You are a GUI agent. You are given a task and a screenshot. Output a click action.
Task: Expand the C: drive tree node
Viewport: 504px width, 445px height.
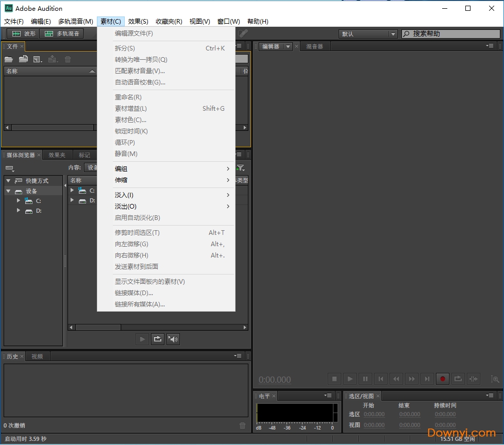pos(19,201)
